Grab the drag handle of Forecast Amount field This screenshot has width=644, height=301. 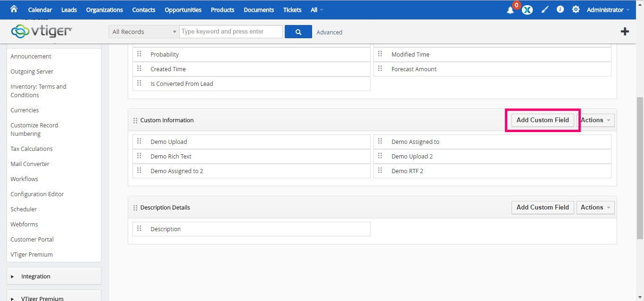coord(380,68)
